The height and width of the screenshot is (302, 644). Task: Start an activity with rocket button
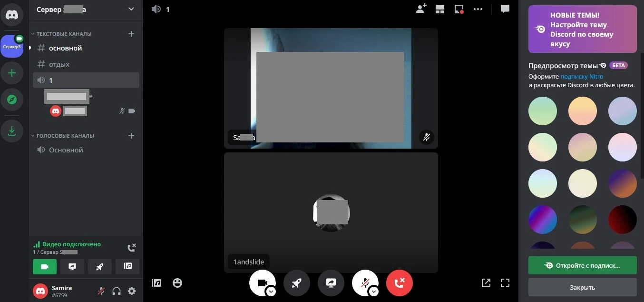(296, 283)
